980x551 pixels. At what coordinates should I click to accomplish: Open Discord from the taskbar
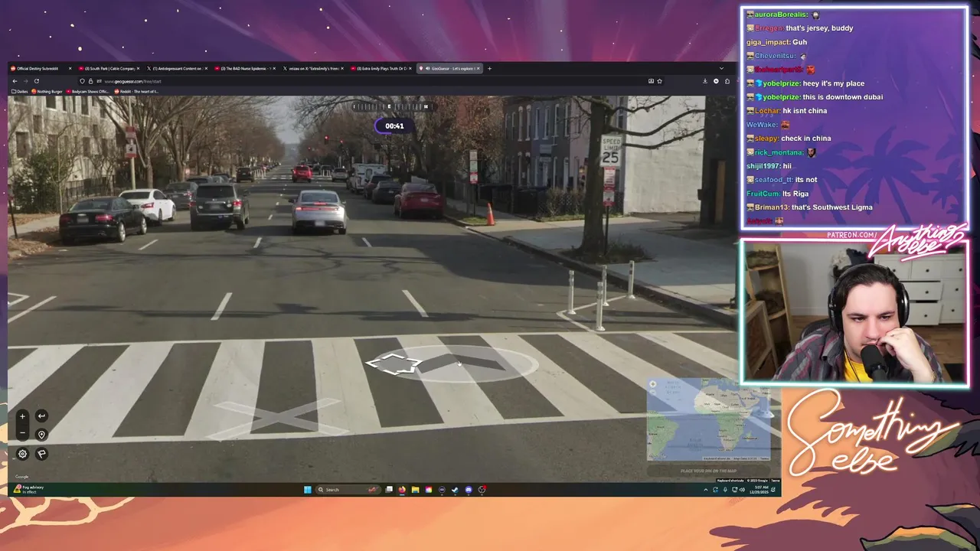coord(468,490)
